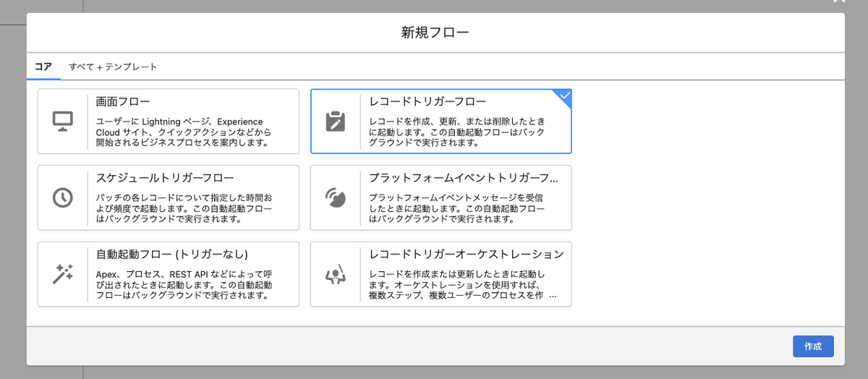Toggle the selected checkmark on レコードトリガーフロー card

(x=564, y=96)
